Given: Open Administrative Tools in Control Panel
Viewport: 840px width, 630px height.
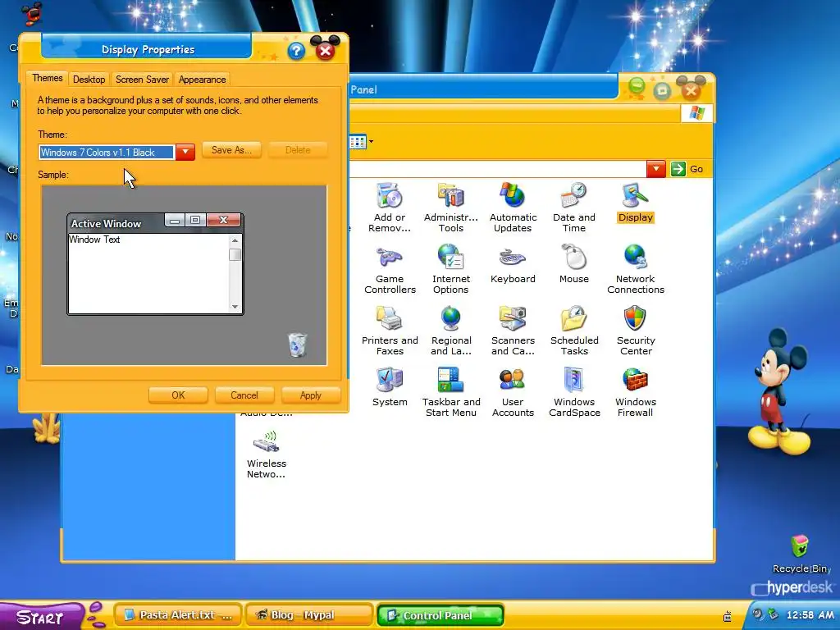Looking at the screenshot, I should tap(451, 207).
